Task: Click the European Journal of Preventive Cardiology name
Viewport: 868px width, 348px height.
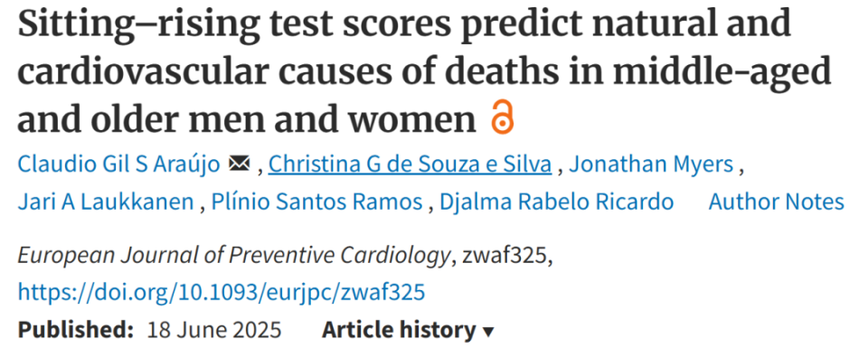Action: click(233, 255)
